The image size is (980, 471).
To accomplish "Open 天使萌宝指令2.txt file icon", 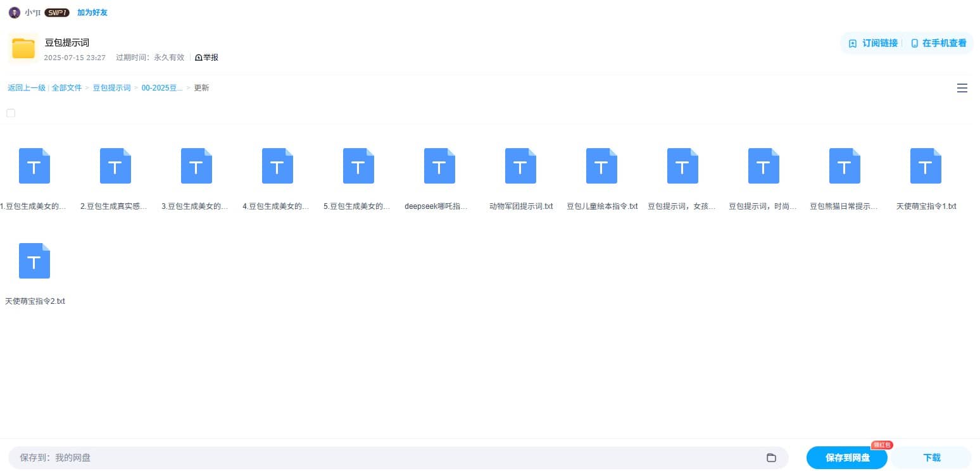I will (34, 261).
